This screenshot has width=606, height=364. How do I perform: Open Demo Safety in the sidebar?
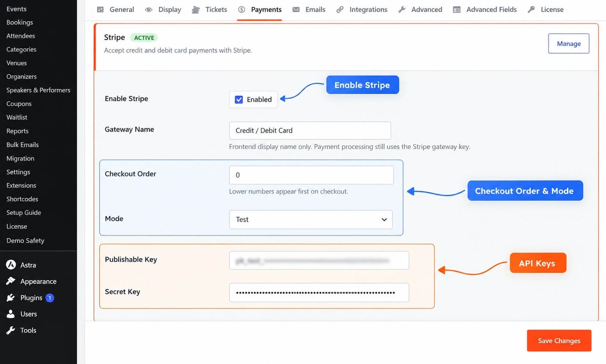point(25,241)
